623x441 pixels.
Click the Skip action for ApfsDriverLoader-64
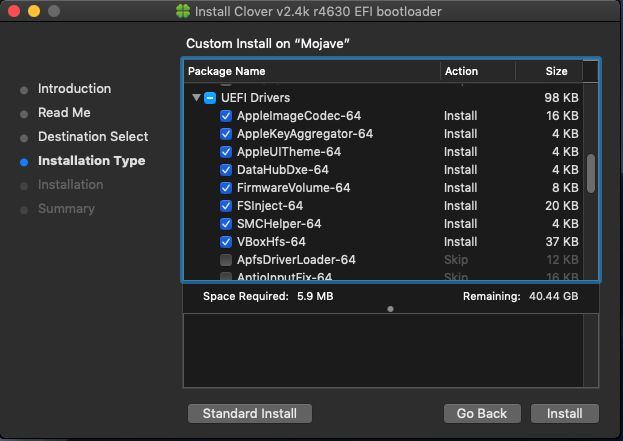click(456, 260)
